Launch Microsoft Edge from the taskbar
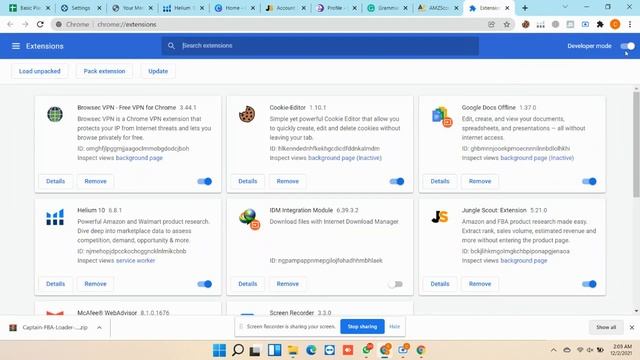This screenshot has width=640, height=360. click(x=311, y=350)
